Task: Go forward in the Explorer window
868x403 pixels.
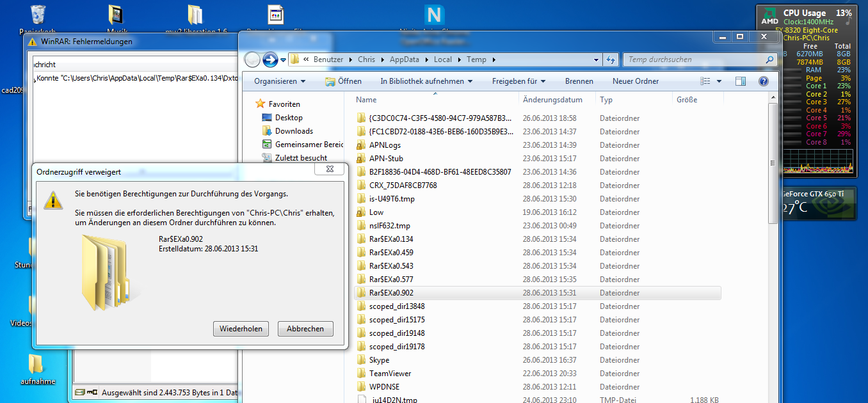Action: coord(270,59)
